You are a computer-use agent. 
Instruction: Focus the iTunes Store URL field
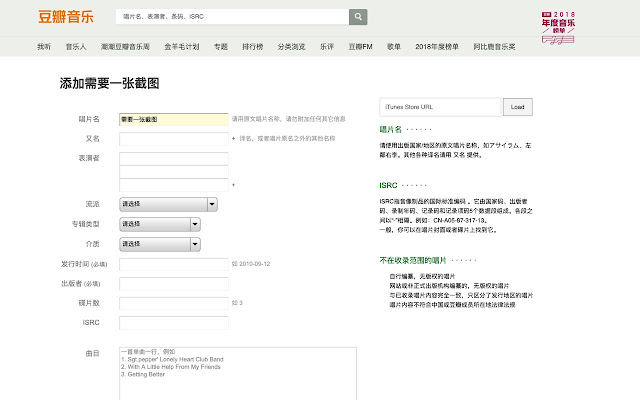click(x=440, y=107)
